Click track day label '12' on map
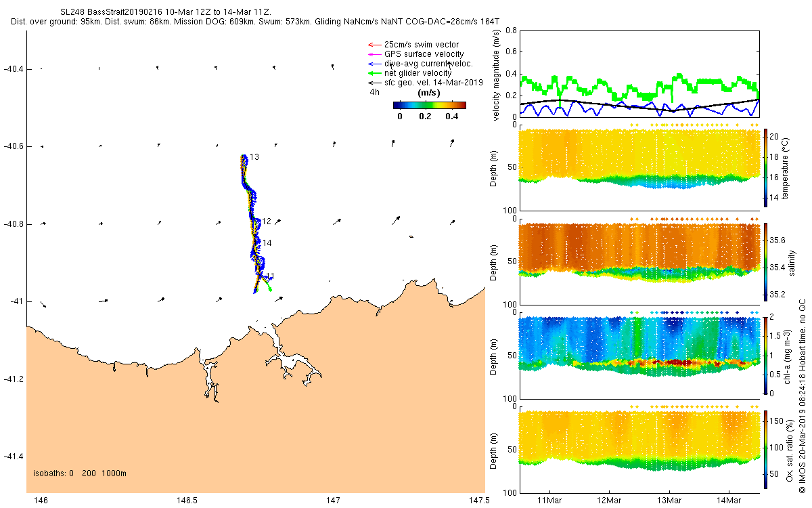The height and width of the screenshot is (508, 812). 267,221
